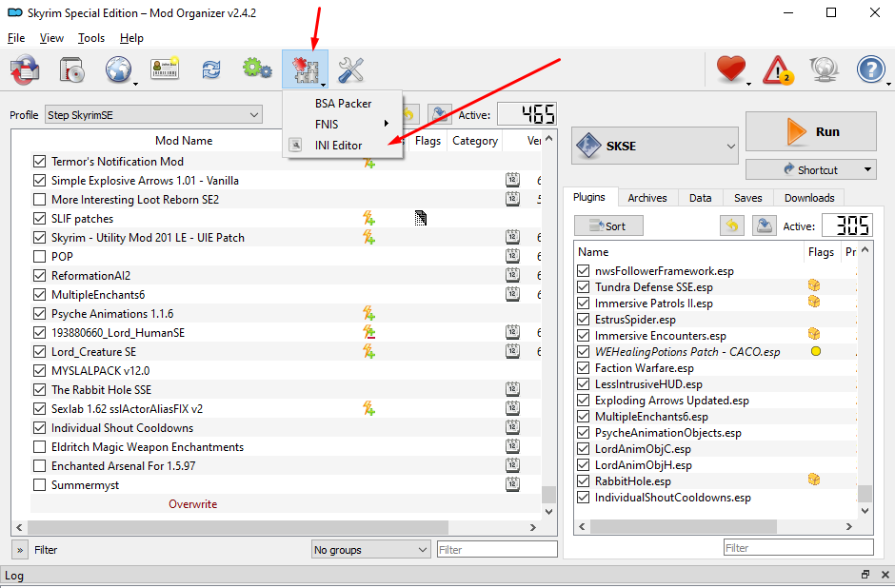Click the Sort plugins button
The width and height of the screenshot is (895, 588).
tap(608, 225)
